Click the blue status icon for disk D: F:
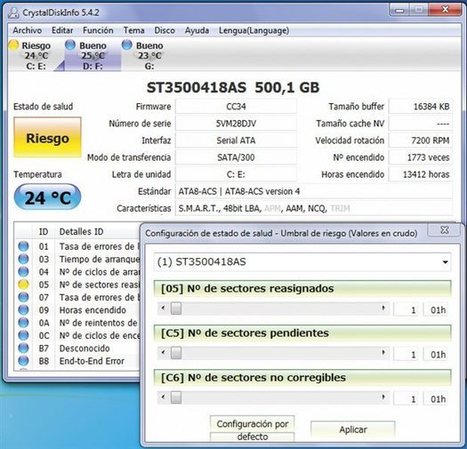This screenshot has width=467, height=449. click(70, 45)
